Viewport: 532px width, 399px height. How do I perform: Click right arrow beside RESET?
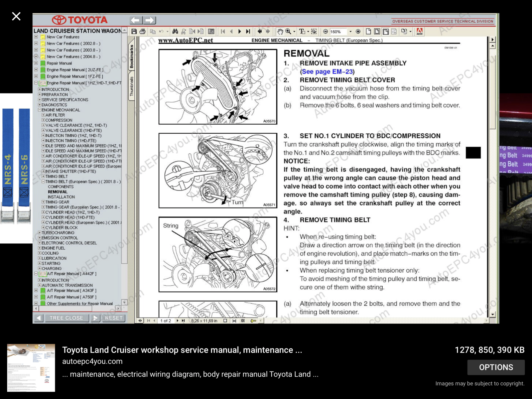click(x=95, y=318)
